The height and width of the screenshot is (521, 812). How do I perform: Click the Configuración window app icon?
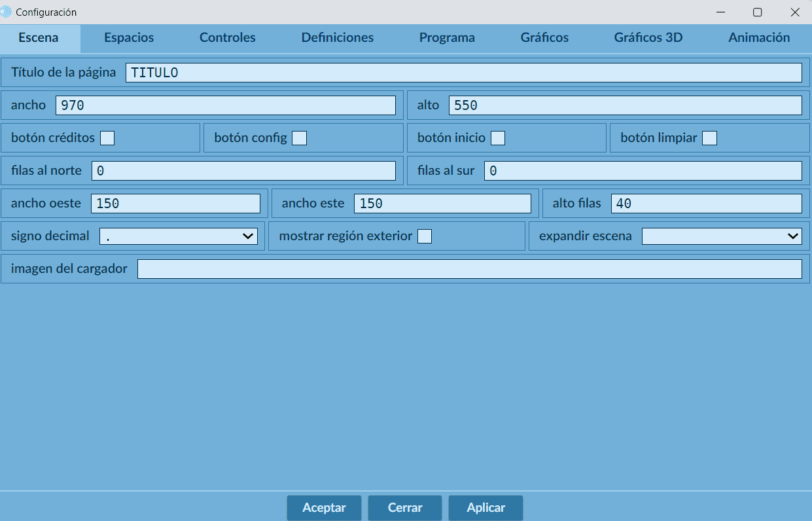pos(7,12)
